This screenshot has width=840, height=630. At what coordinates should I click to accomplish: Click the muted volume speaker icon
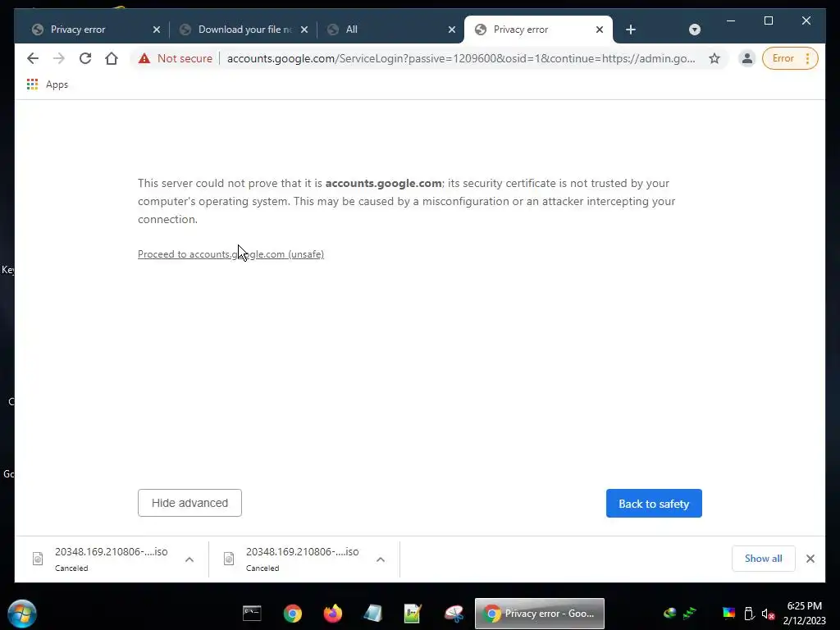768,614
